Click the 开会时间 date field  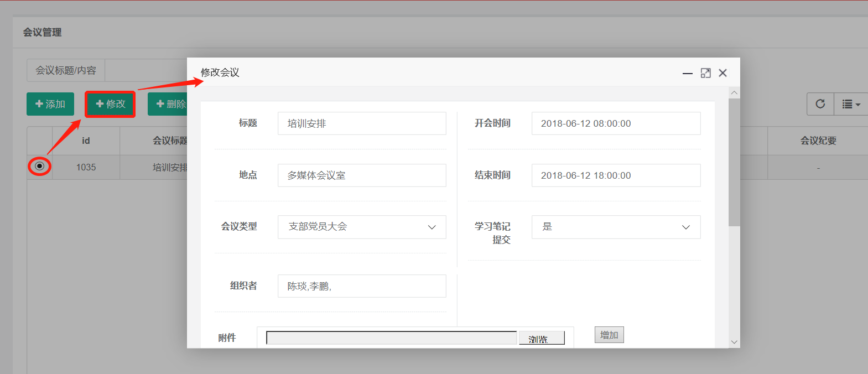(616, 123)
